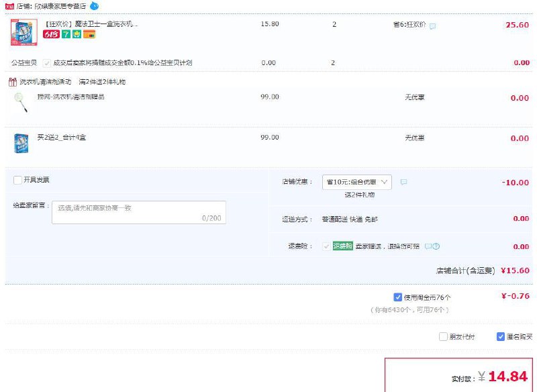Click the 你有6430个,可用76个 coin note
This screenshot has height=392, width=537.
click(x=409, y=310)
